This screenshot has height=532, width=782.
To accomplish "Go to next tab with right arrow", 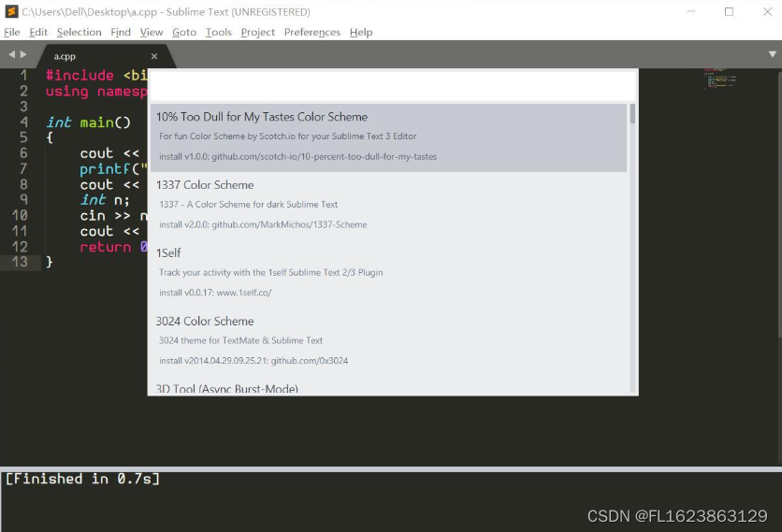I will tap(23, 54).
